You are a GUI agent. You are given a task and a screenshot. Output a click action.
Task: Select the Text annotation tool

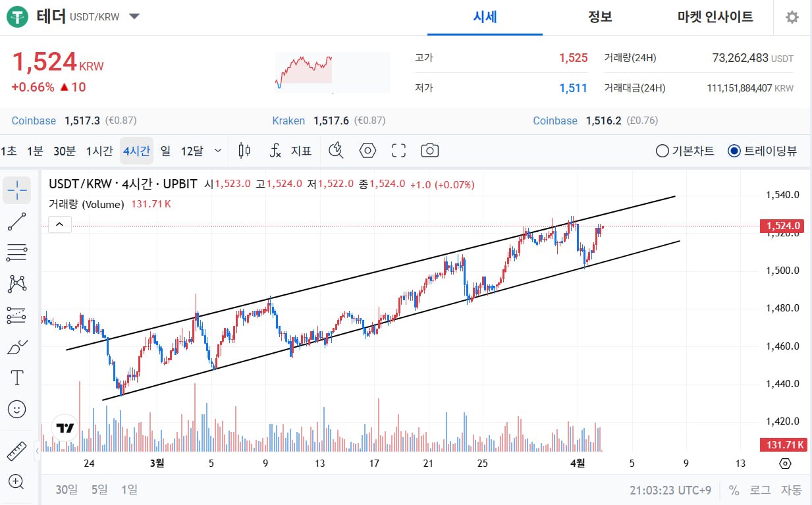[17, 377]
